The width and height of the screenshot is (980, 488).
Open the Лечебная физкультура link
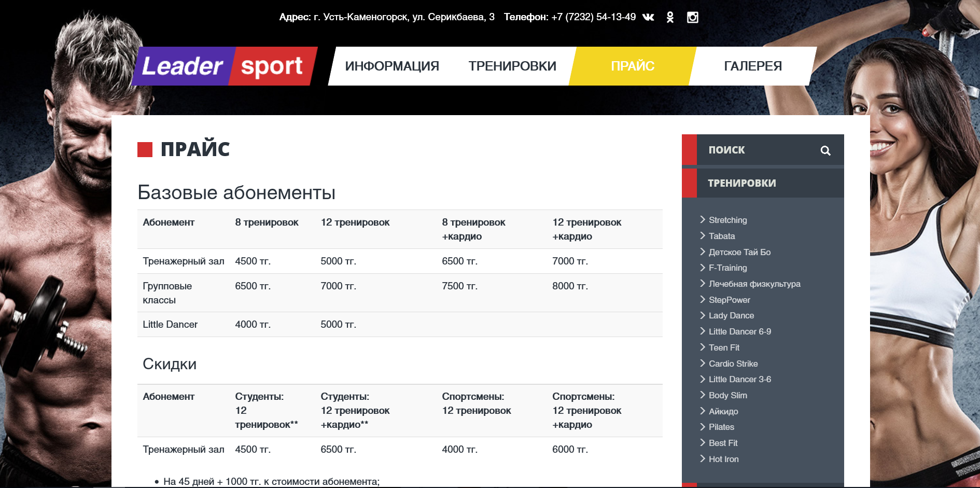point(754,284)
